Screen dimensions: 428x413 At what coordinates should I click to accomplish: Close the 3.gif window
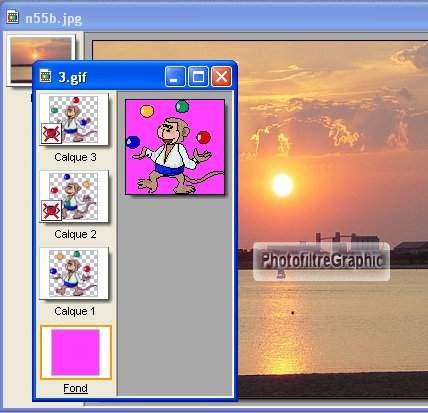(x=221, y=77)
